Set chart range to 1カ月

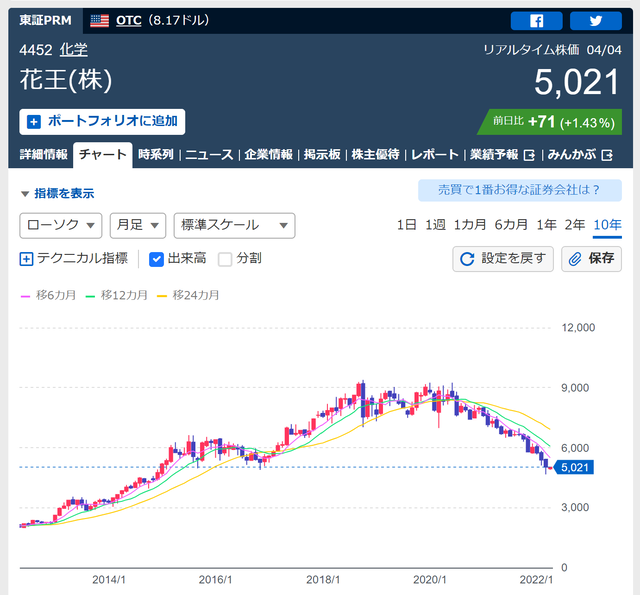[x=470, y=225]
